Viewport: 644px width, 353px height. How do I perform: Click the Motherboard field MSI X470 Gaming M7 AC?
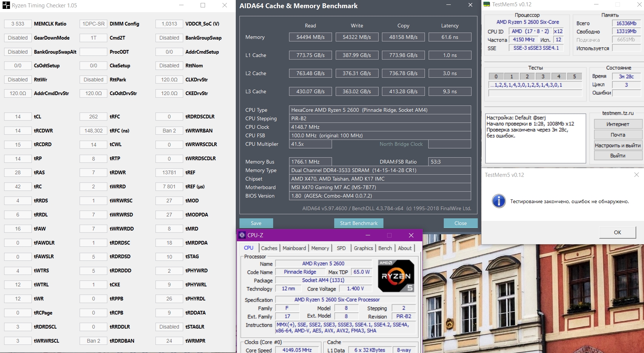pyautogui.click(x=380, y=187)
